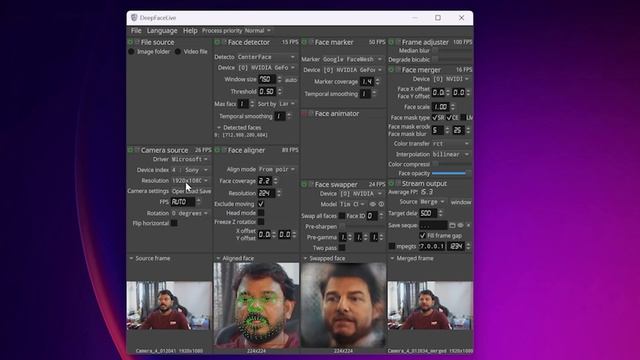The image size is (640, 360).
Task: Click the eye icon in Save sequence row
Action: (460, 225)
